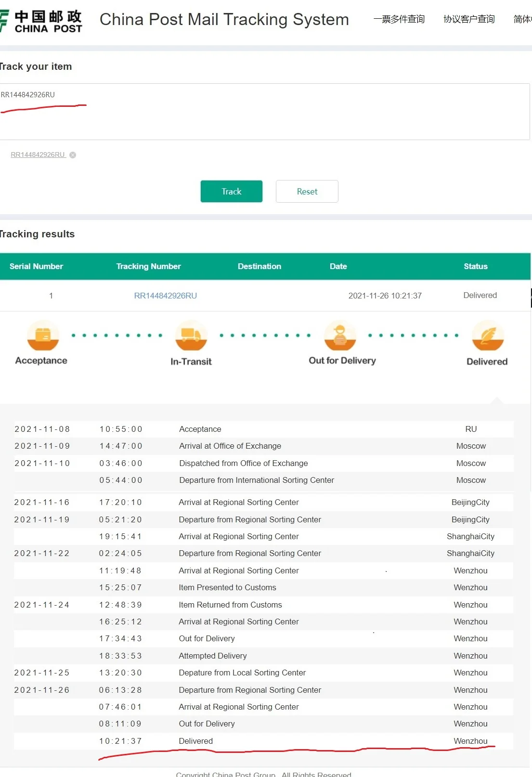
Task: Click the RR144842926RU tag below the input box
Action: click(38, 155)
